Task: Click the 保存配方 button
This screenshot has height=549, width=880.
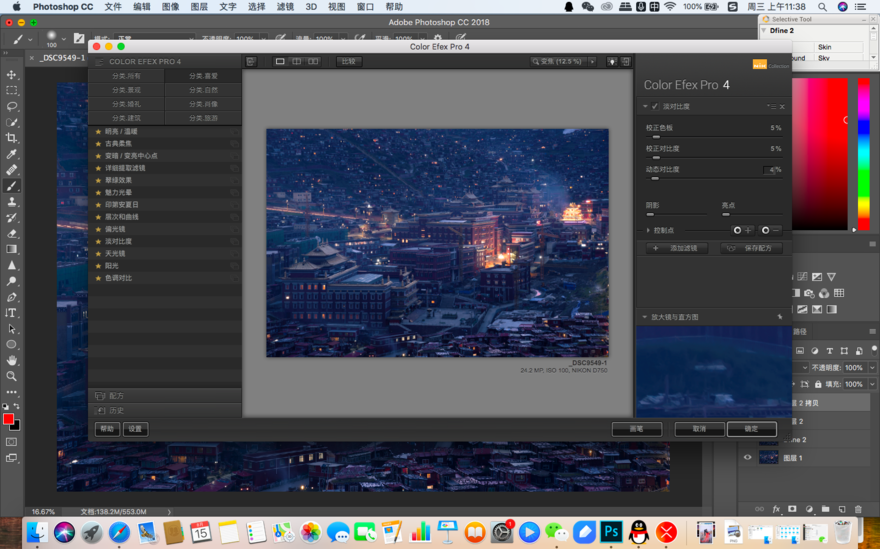Action: coord(751,248)
